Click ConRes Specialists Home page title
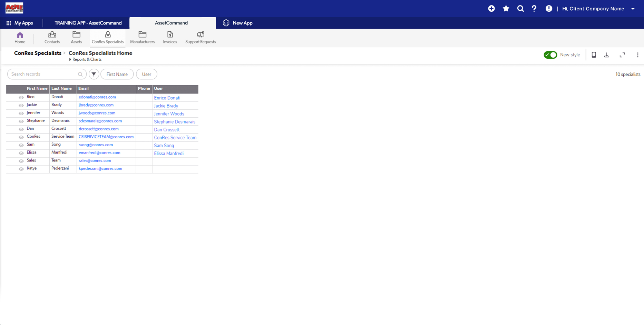 click(100, 53)
